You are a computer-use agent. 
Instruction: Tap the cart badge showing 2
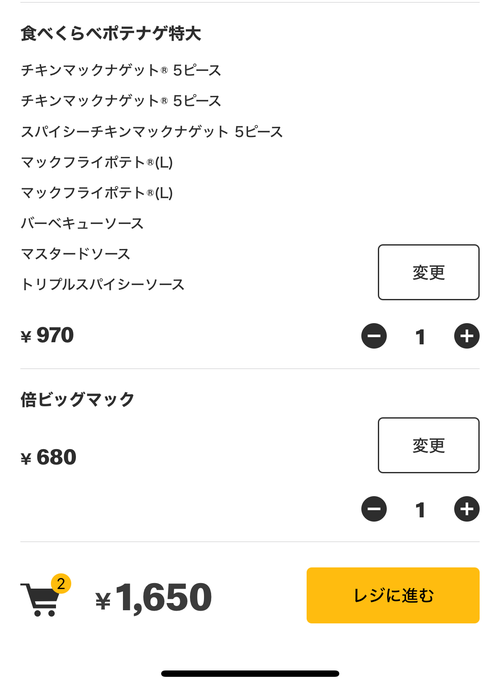[61, 584]
